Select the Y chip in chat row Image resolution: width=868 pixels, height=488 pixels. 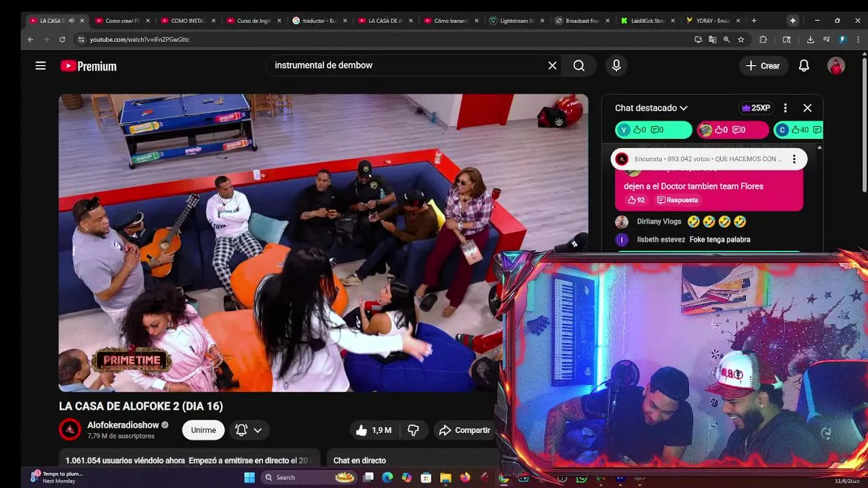[653, 129]
